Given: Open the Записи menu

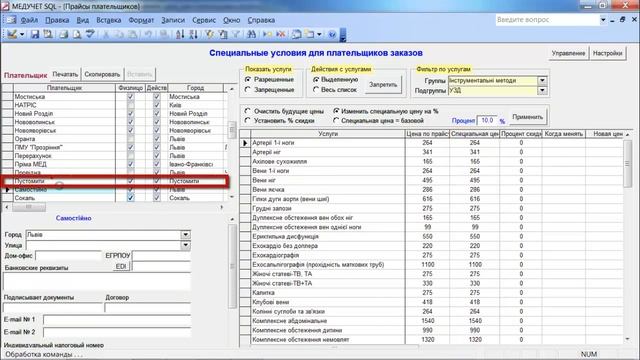Looking at the screenshot, I should tap(173, 20).
